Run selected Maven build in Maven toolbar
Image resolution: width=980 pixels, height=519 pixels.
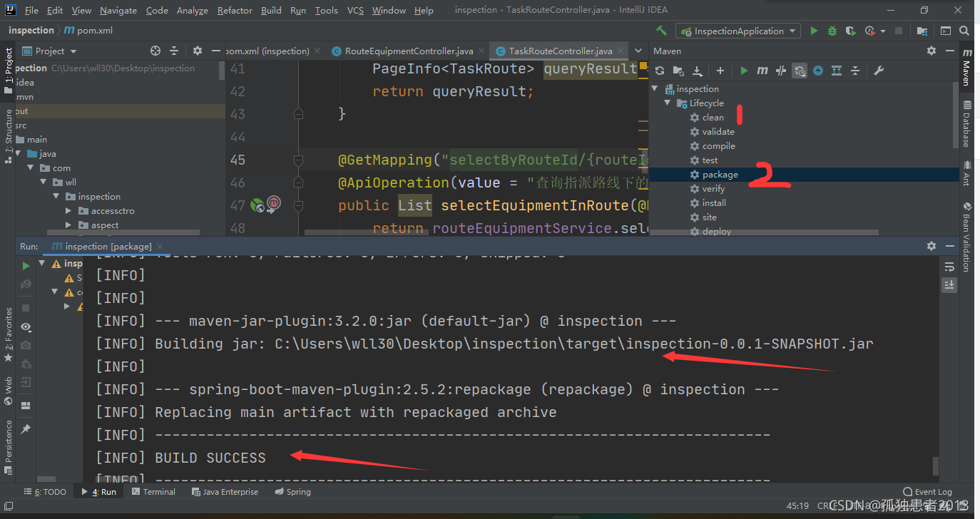tap(744, 71)
